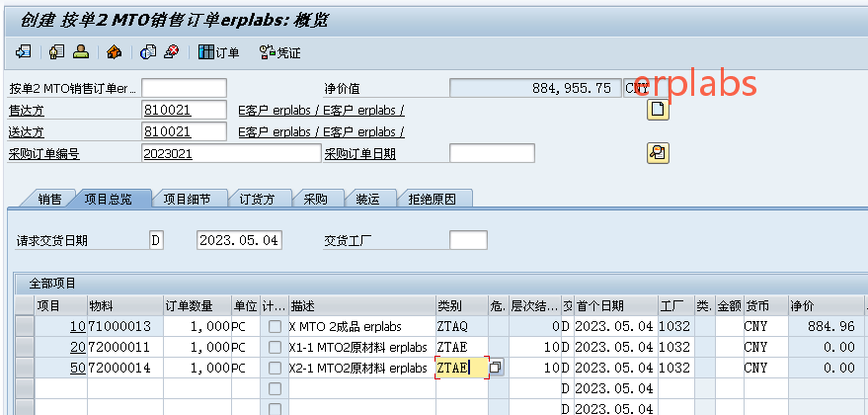Image resolution: width=868 pixels, height=415 pixels.
Task: Click material cell 72000014
Action: click(125, 368)
